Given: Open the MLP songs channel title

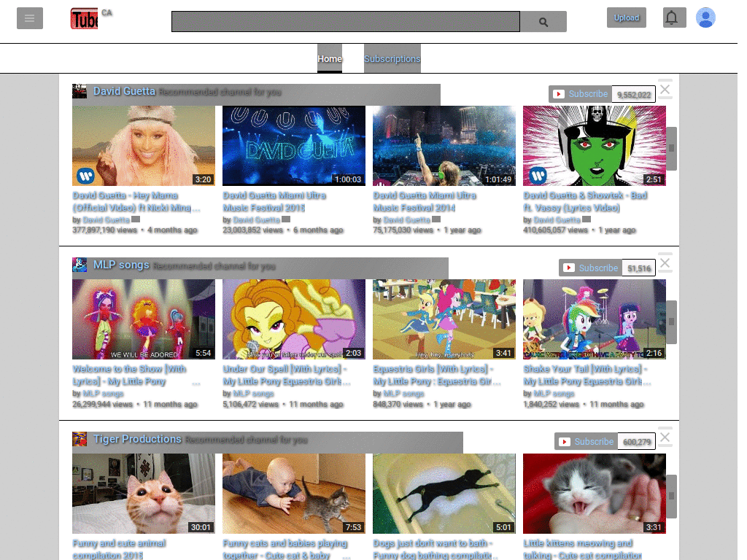Looking at the screenshot, I should 121,265.
